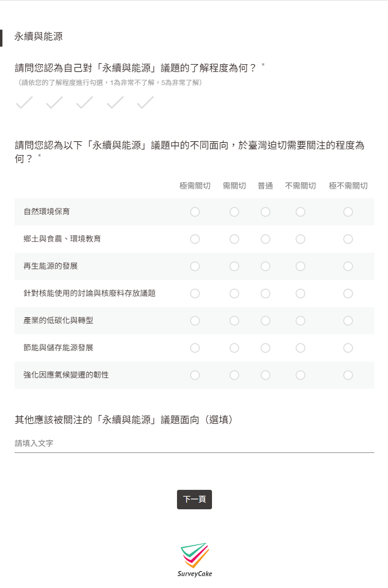Screen dimensions: 388x588
Task: Choose 極需關切 for 再生能源的發展
Action: coord(195,266)
